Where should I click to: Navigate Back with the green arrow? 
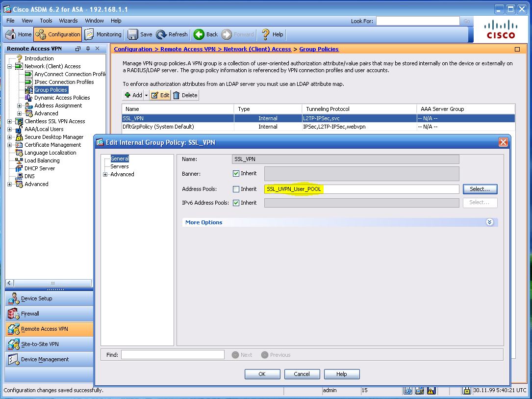coord(205,34)
